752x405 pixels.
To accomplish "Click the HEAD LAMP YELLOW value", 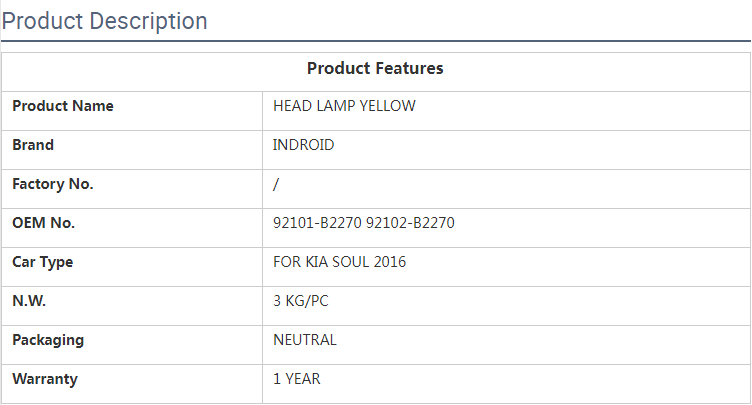I will tap(344, 106).
